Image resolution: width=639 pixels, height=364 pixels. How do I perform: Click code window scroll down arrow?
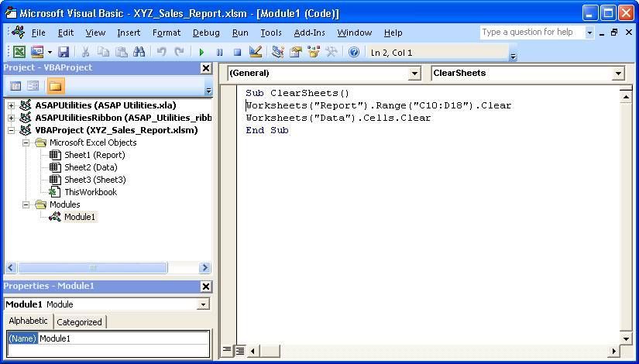coord(626,338)
